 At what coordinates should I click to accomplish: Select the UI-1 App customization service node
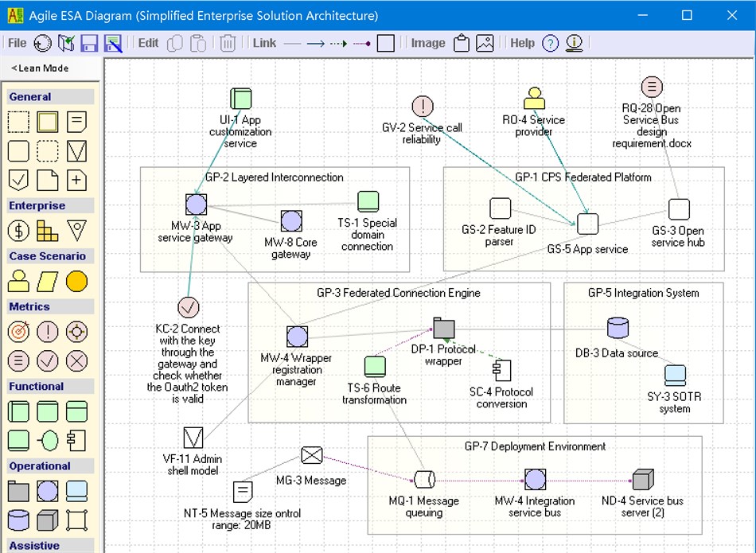(240, 99)
